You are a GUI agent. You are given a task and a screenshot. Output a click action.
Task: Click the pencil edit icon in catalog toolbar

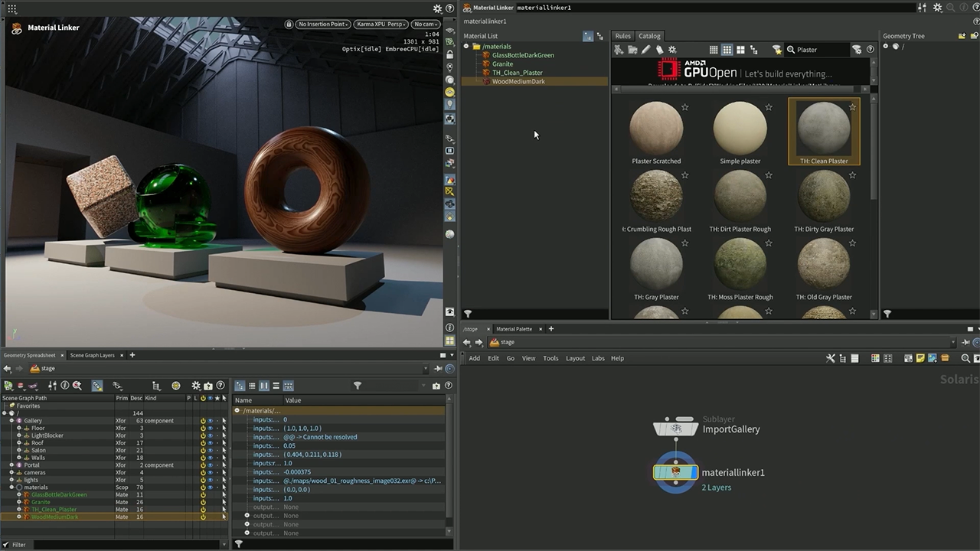(645, 50)
